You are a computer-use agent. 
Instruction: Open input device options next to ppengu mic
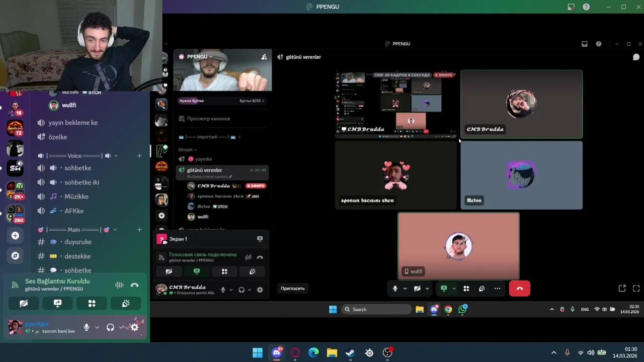coord(97,327)
